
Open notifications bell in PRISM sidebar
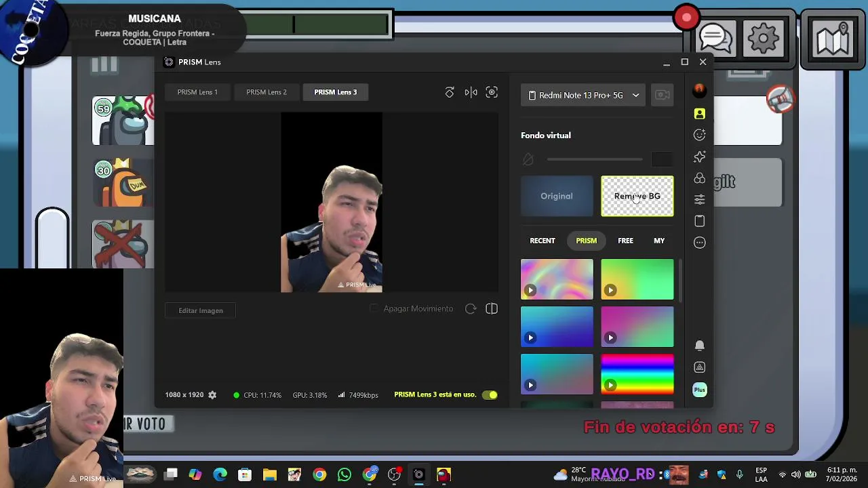tap(699, 346)
